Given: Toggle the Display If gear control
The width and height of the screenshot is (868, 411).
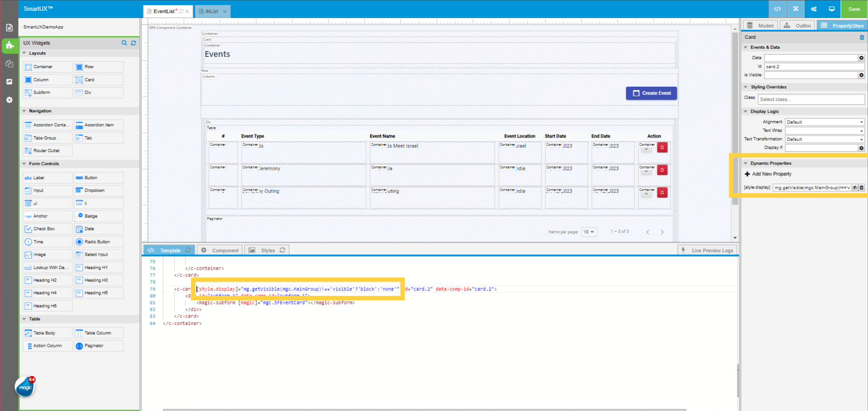Looking at the screenshot, I should click(x=861, y=148).
